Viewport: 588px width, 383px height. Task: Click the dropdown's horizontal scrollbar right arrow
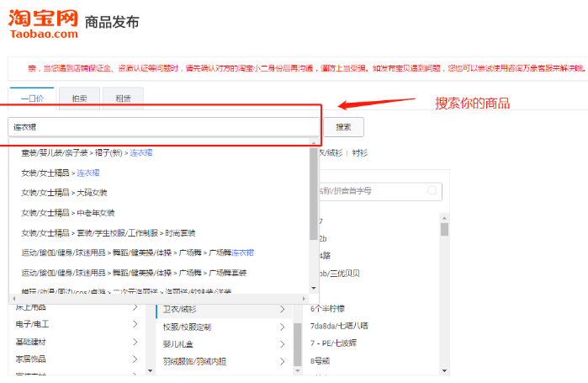pyautogui.click(x=305, y=298)
